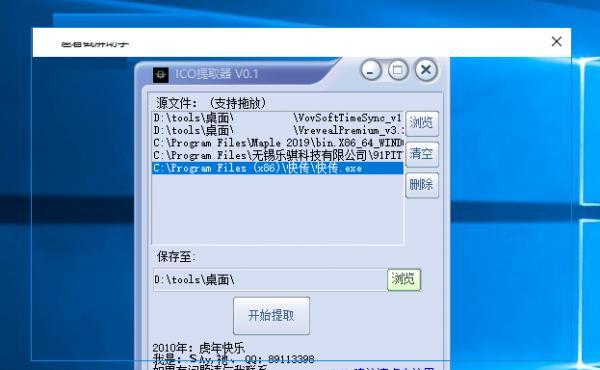Close the outer screenshot viewer window
Viewport: 600px width, 370px height.
click(556, 42)
